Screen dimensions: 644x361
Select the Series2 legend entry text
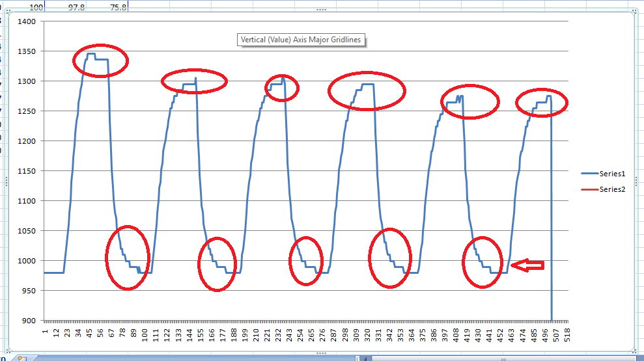(612, 189)
